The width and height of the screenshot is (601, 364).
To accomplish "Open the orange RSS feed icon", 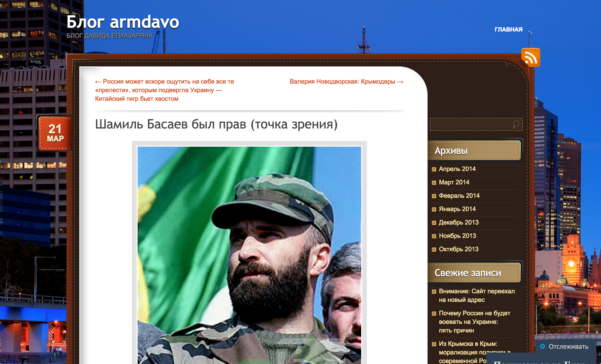I will point(531,58).
